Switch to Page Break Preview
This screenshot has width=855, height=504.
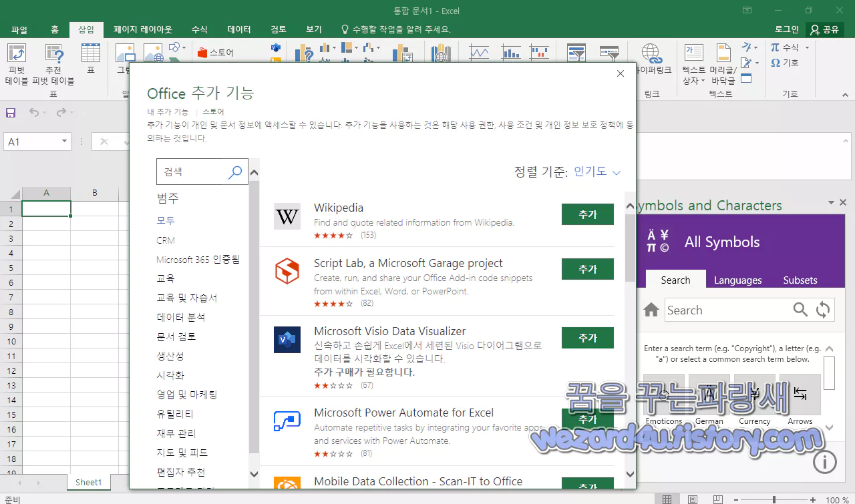pyautogui.click(x=717, y=499)
